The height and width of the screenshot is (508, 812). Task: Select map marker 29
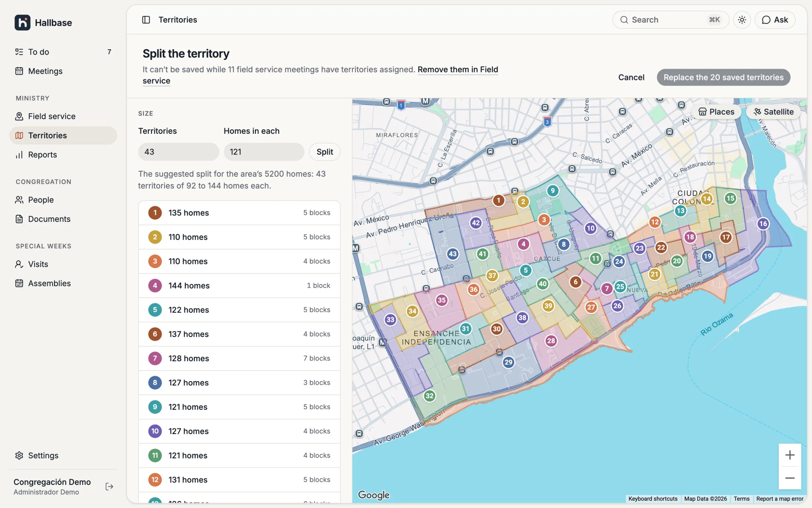point(508,362)
